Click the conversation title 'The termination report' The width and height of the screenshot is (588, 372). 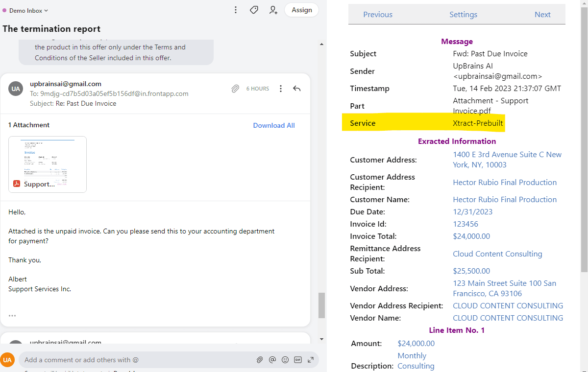[51, 29]
